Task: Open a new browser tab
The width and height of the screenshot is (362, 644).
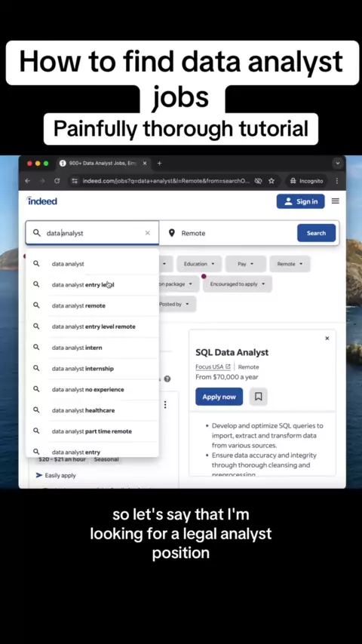Action: tap(159, 164)
